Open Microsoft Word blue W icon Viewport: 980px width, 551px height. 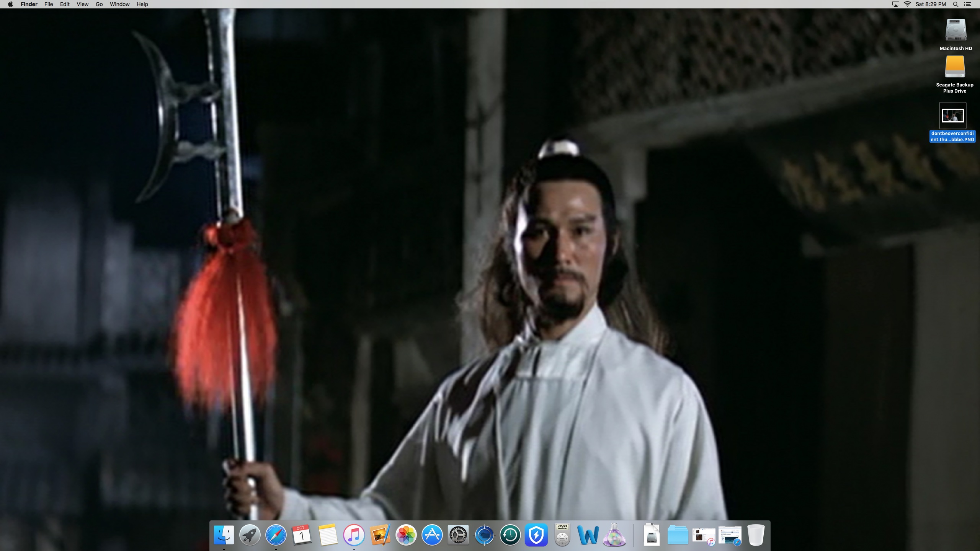tap(588, 535)
